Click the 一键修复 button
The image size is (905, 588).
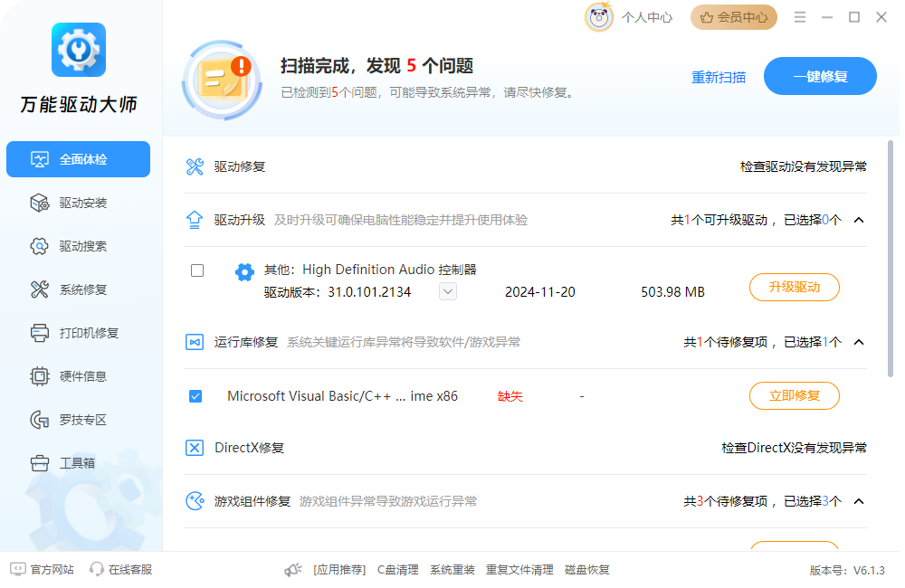pos(820,76)
